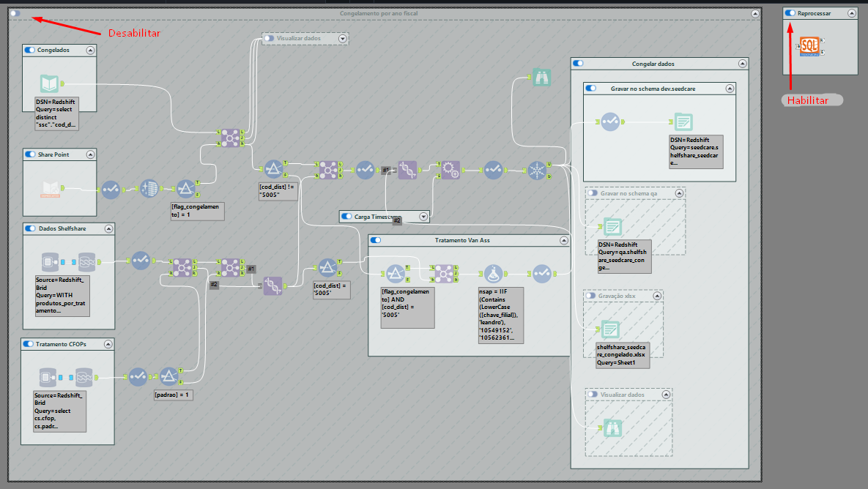Click the In-DB connect tool in Dados Shelfshare
This screenshot has height=489, width=868.
(50, 261)
